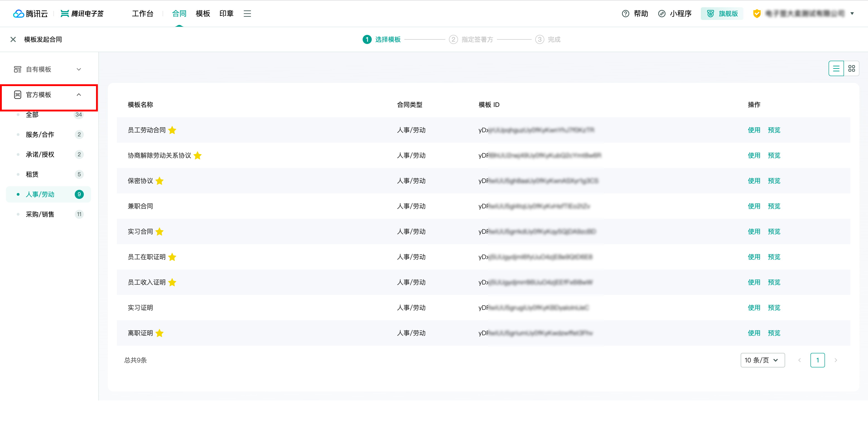
Task: Open the 合同 tab
Action: (179, 13)
